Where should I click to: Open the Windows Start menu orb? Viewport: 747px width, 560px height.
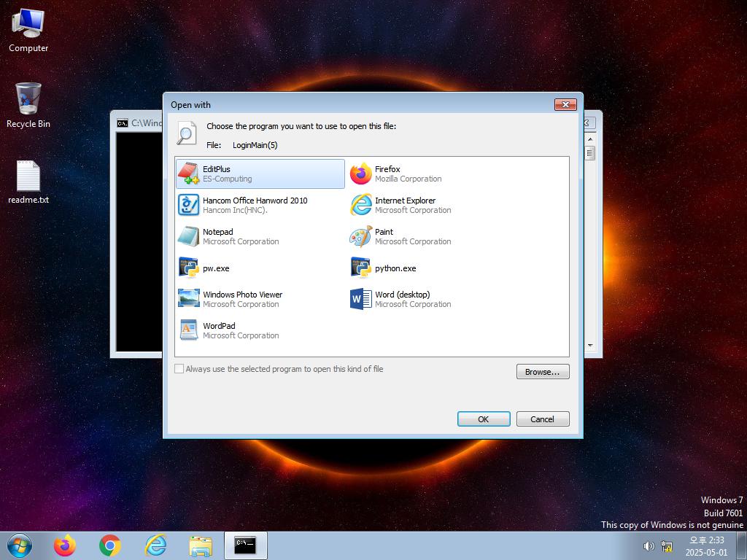click(x=20, y=545)
